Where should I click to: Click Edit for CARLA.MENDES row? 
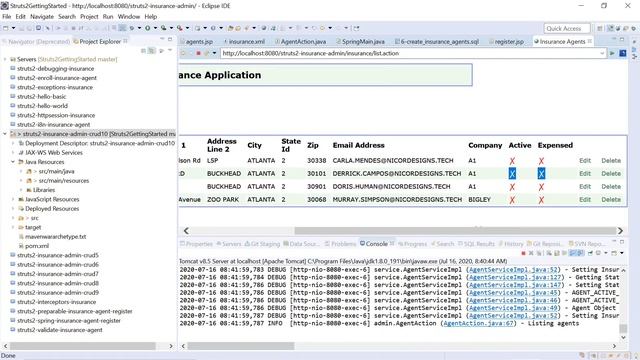(585, 161)
